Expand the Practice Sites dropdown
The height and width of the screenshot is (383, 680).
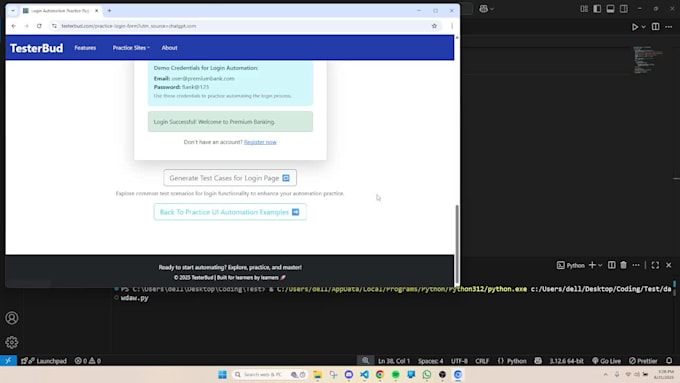pyautogui.click(x=131, y=48)
